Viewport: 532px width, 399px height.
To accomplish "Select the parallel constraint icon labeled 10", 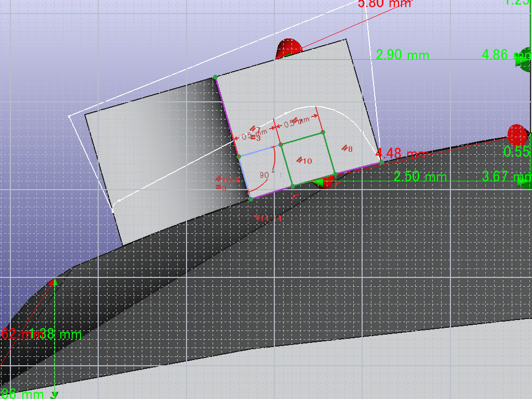I will click(x=304, y=161).
